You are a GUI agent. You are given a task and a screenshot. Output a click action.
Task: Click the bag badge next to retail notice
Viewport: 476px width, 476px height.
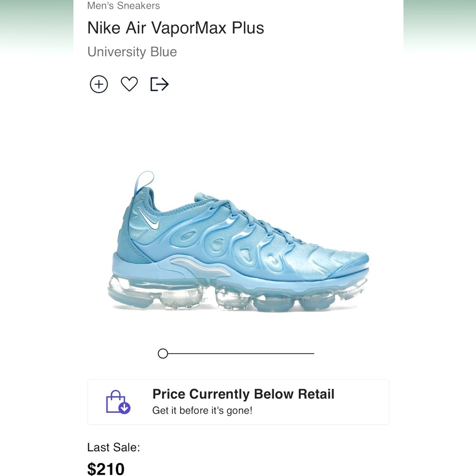click(116, 401)
